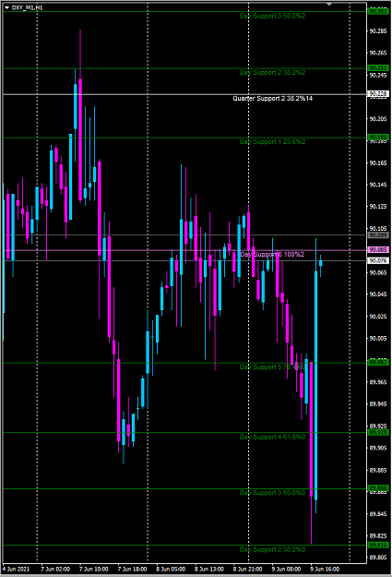Screen dimensions: 392x577
Task: Select the Day Support 1 23.6%2 label
Action: point(272,141)
